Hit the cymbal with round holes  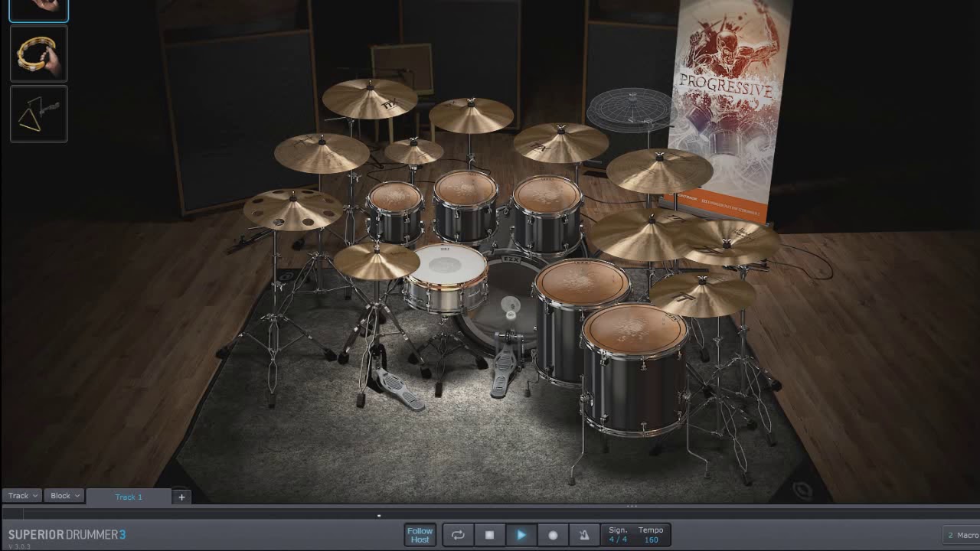tap(292, 209)
